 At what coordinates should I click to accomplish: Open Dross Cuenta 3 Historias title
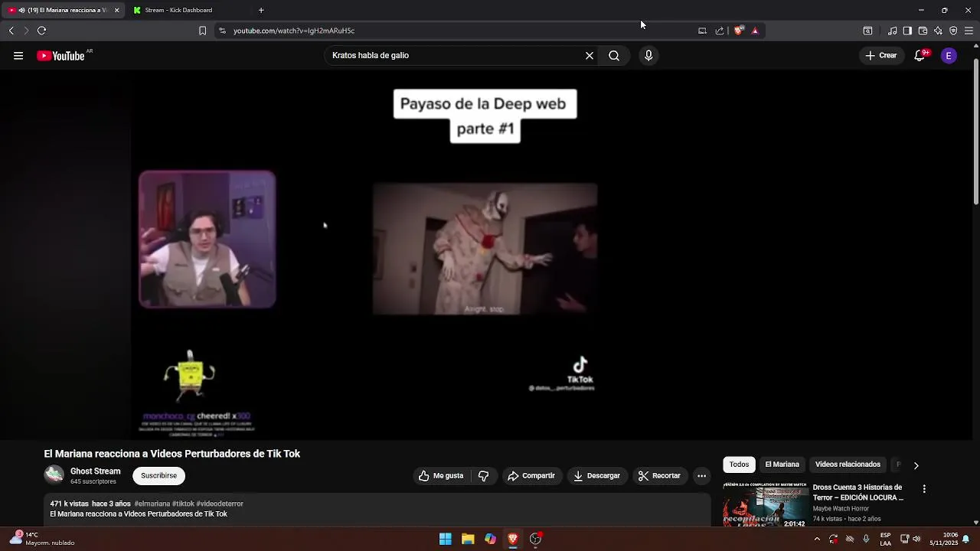858,492
